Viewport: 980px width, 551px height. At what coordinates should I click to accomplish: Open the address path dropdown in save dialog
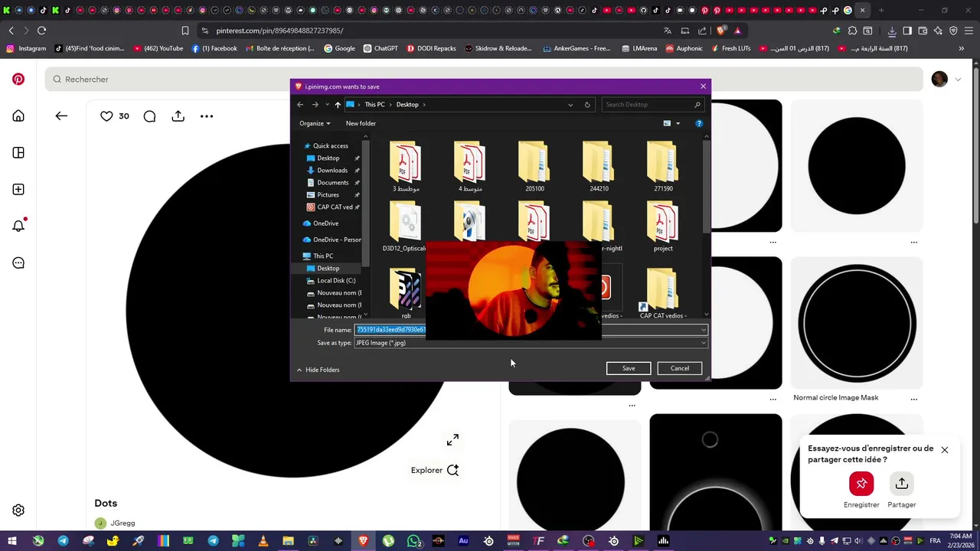click(x=570, y=105)
